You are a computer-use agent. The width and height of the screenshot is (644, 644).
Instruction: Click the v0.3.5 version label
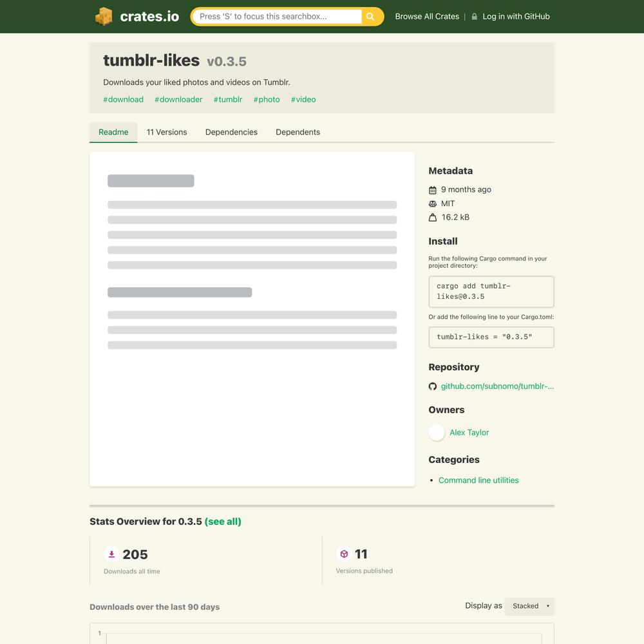(226, 62)
